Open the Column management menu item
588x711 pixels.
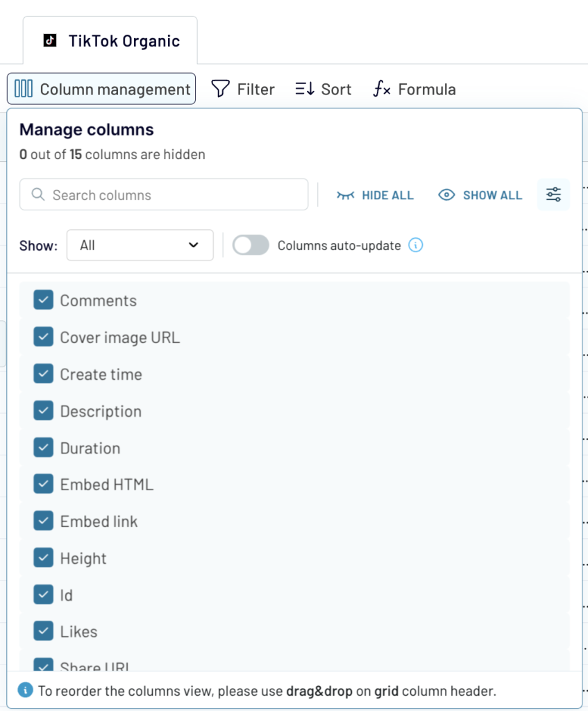(x=101, y=89)
